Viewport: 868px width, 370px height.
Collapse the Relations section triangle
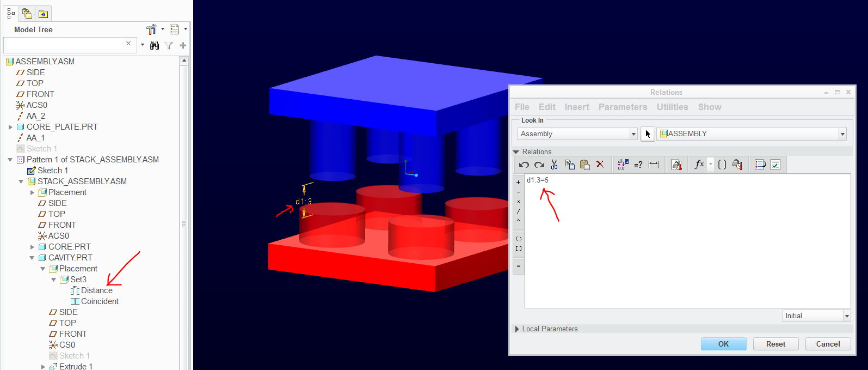(x=516, y=152)
